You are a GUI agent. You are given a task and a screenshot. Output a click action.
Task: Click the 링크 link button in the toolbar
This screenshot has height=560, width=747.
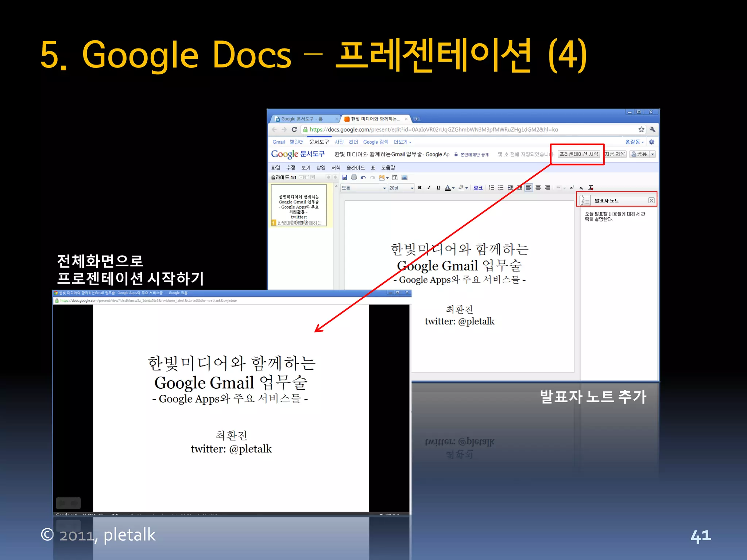[x=478, y=188]
